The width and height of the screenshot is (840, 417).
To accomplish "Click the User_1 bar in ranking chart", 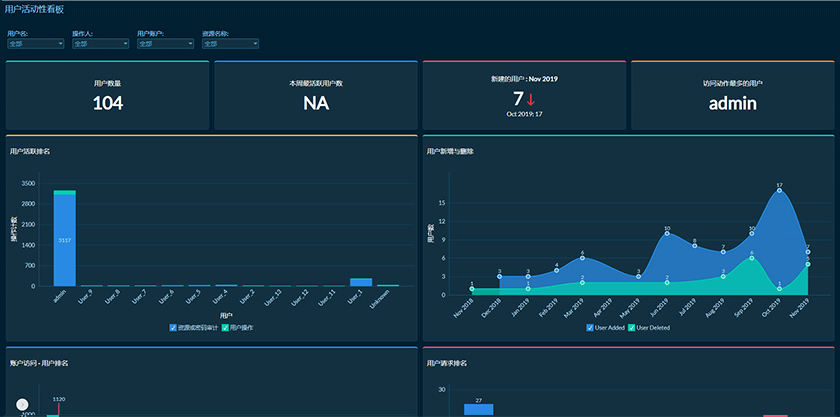I will click(361, 282).
